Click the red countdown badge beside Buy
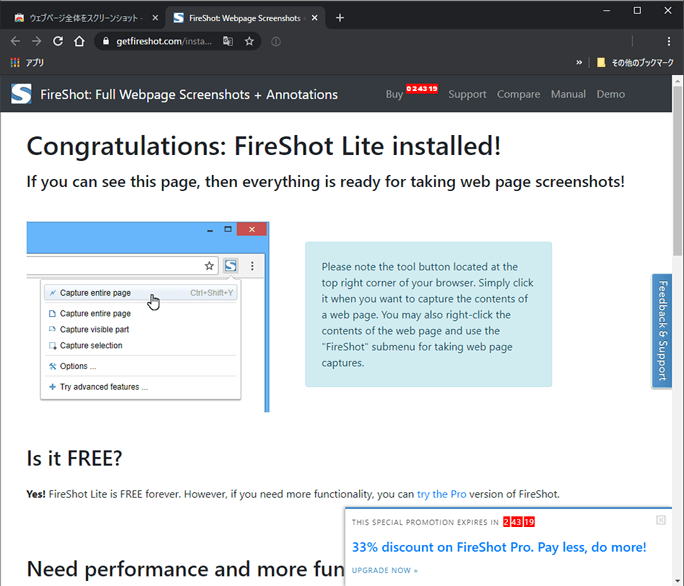Image resolution: width=684 pixels, height=586 pixels. click(x=422, y=89)
